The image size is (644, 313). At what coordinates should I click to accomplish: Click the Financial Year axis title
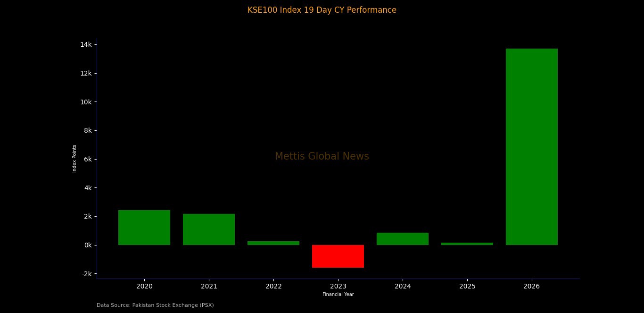(338, 295)
